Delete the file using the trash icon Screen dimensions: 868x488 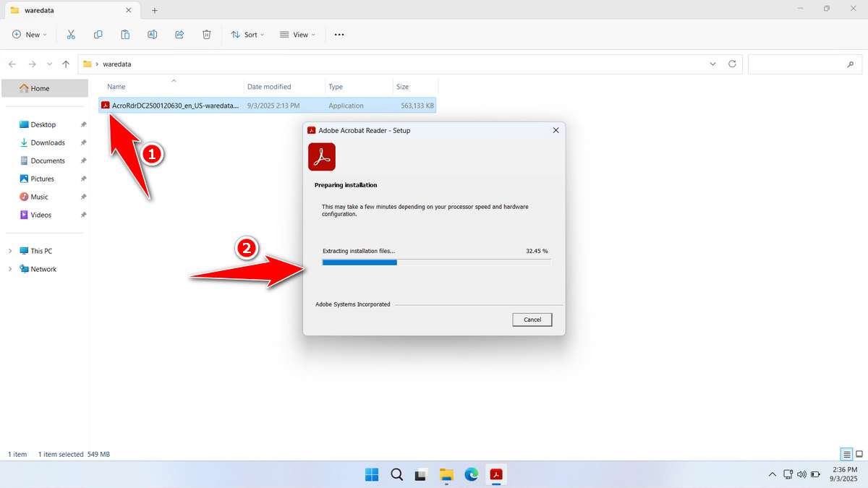tap(207, 34)
